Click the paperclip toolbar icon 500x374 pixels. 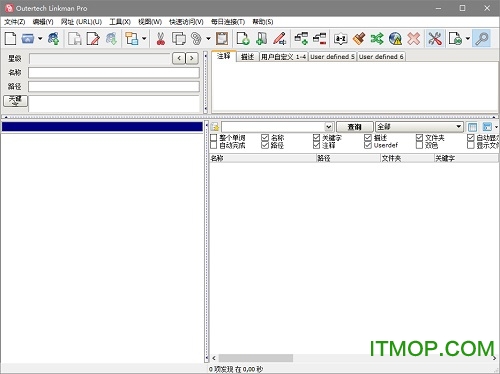(197, 39)
